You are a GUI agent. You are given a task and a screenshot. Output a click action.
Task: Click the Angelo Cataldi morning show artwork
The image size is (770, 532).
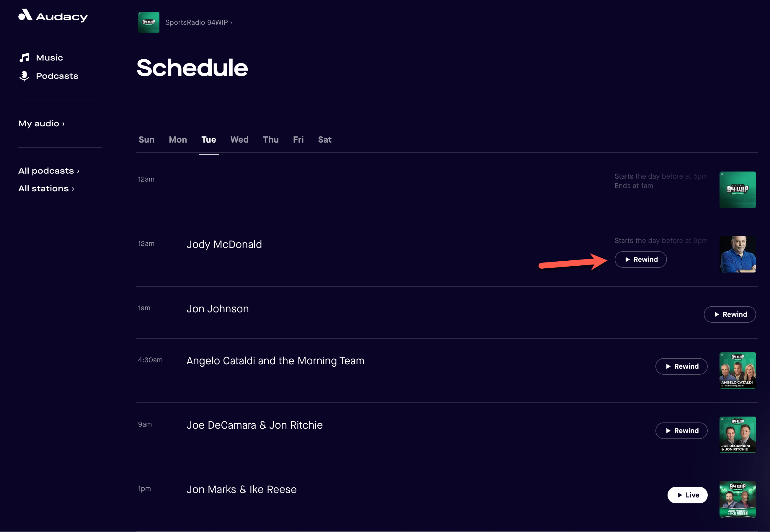(738, 370)
